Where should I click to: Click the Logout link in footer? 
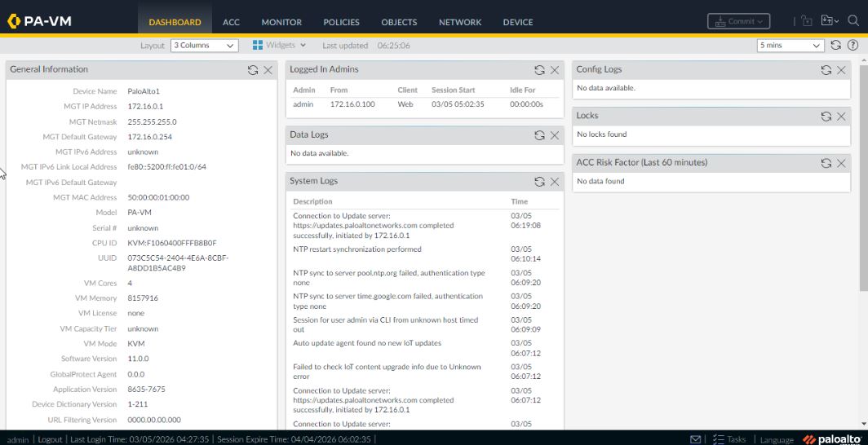click(x=50, y=439)
